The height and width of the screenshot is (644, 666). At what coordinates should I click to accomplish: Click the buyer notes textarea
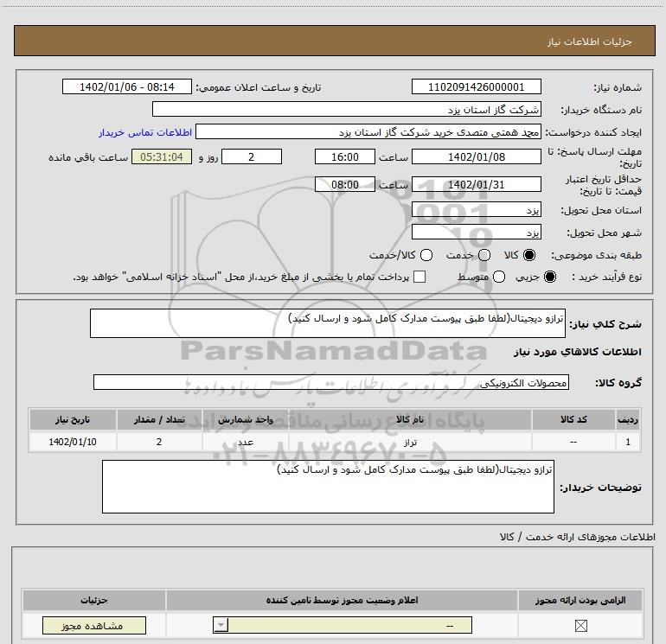328,487
